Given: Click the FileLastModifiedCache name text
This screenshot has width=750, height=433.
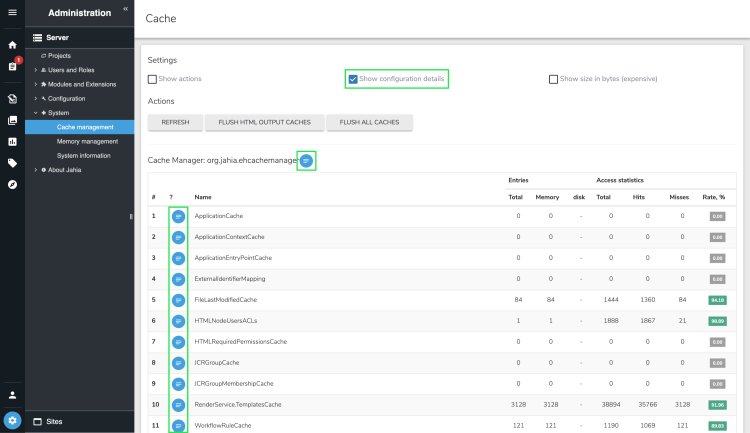Looking at the screenshot, I should pyautogui.click(x=225, y=300).
